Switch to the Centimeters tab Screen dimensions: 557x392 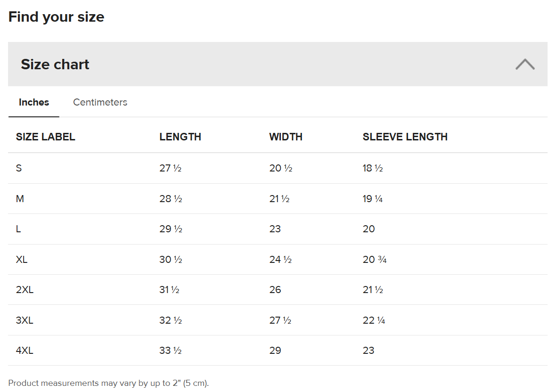100,102
